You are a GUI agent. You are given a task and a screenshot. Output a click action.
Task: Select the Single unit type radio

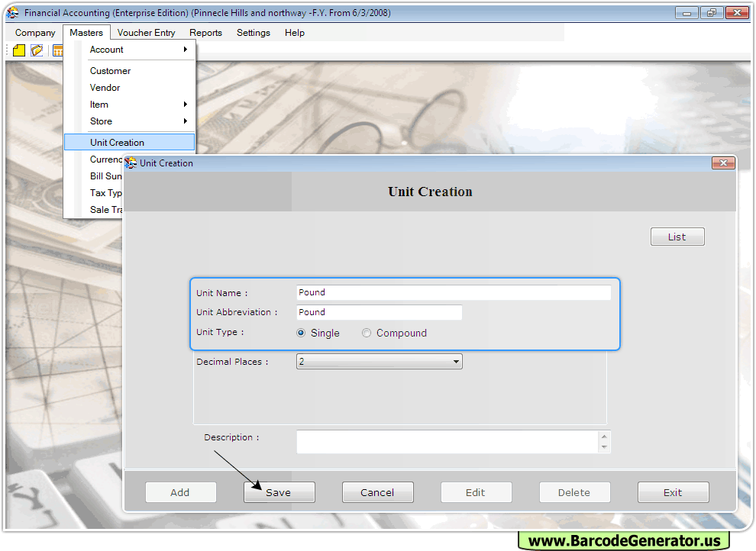click(x=301, y=333)
